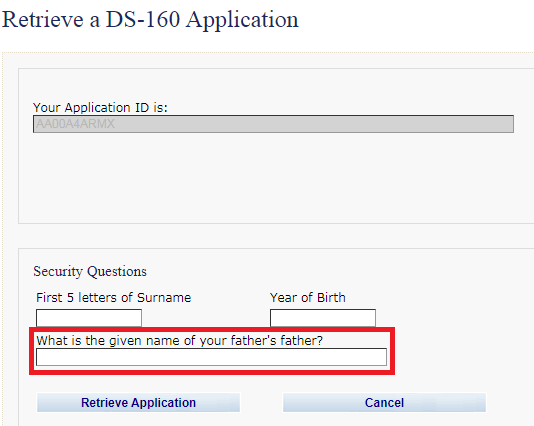Click the Retrieve Application button
Screen dimensions: 534x426
pyautogui.click(x=138, y=403)
